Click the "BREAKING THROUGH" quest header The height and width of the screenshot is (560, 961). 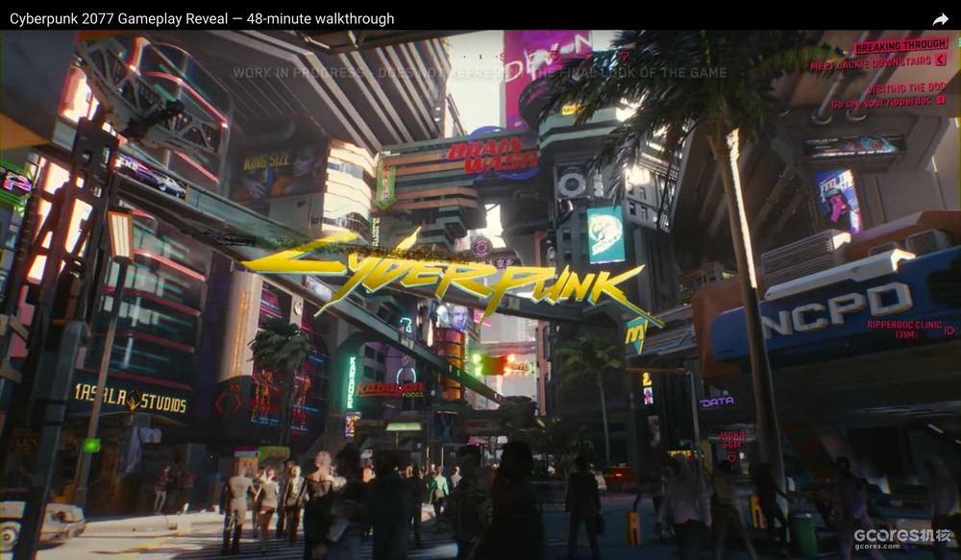(x=901, y=46)
